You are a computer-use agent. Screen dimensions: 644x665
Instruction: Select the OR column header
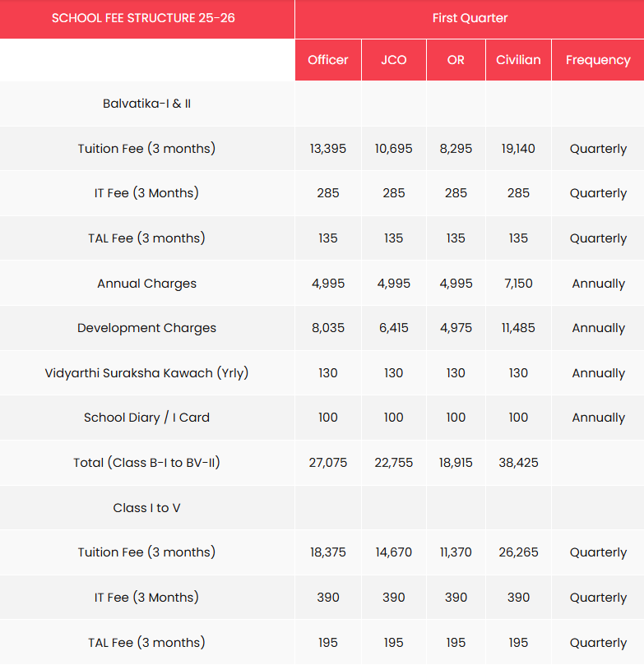click(x=456, y=60)
